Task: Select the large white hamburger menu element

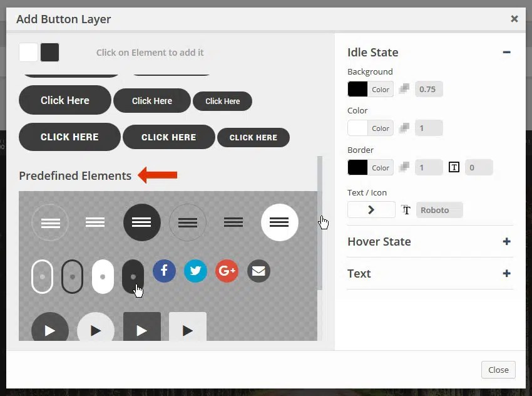Action: (279, 222)
